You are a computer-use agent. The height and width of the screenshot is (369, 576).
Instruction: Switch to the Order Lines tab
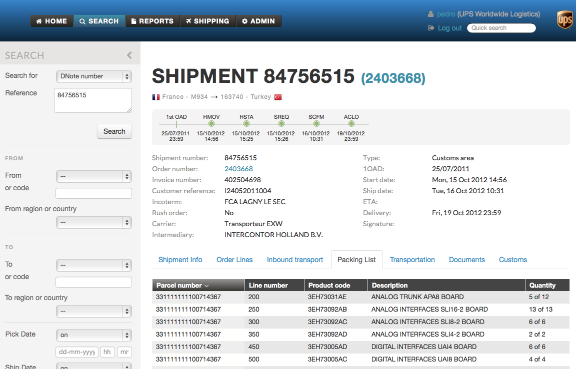point(234,260)
